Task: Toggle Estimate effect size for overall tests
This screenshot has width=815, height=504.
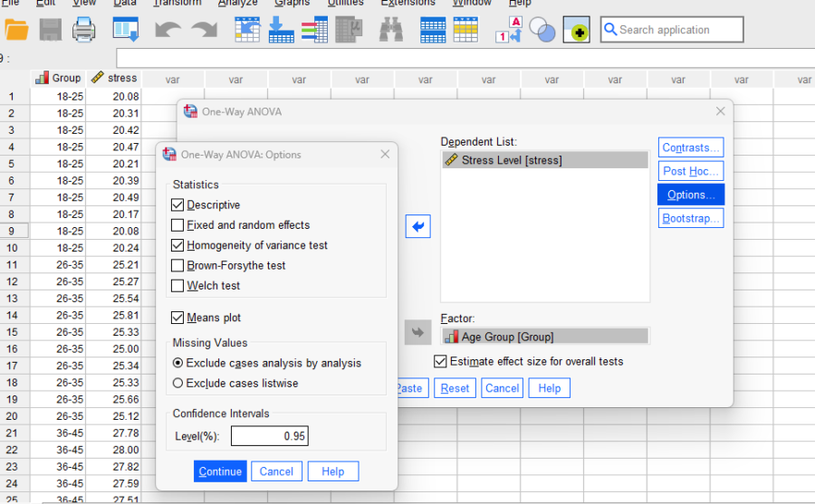Action: coord(441,361)
